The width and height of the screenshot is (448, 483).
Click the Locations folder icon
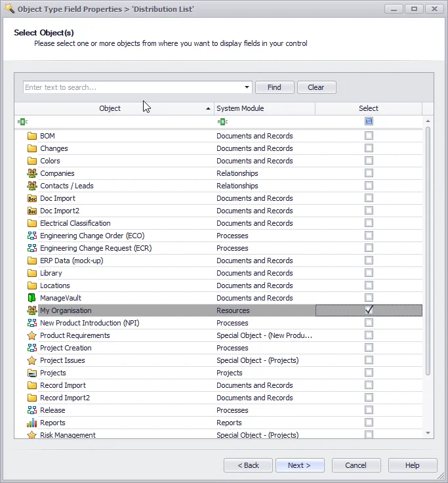coord(31,285)
